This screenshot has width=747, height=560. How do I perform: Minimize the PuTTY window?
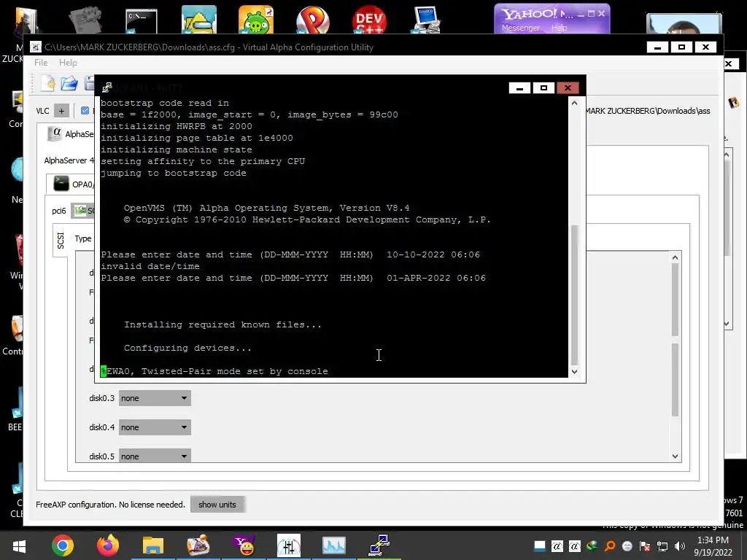click(519, 87)
